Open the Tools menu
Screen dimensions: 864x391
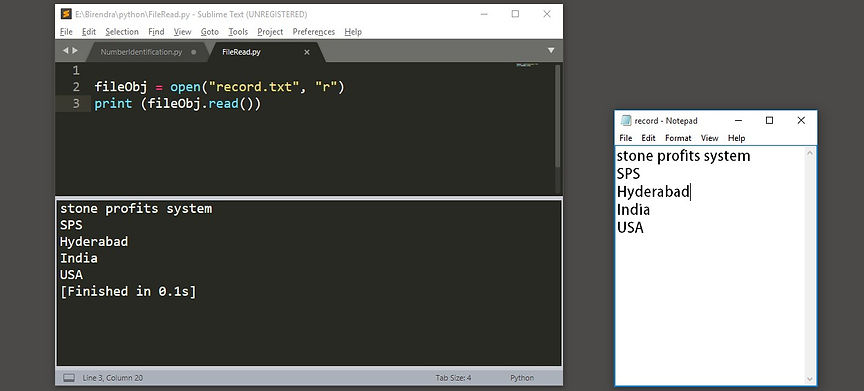tap(238, 32)
